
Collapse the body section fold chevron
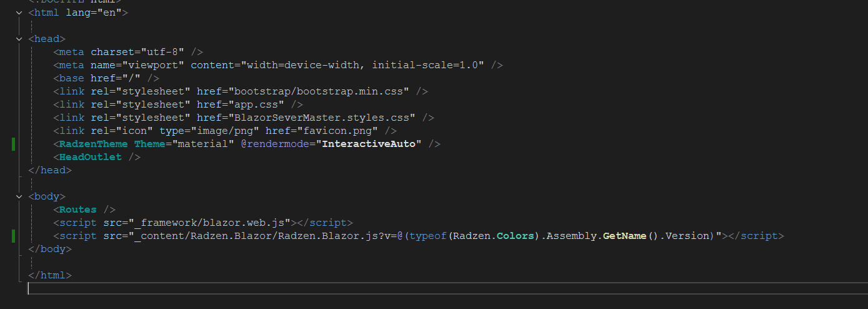[x=19, y=196]
